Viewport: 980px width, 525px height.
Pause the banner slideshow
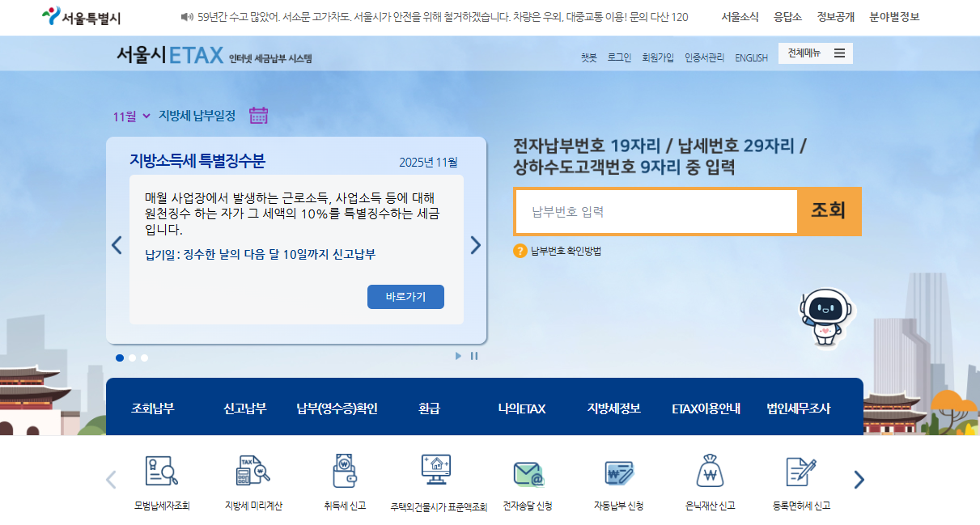[x=475, y=355]
